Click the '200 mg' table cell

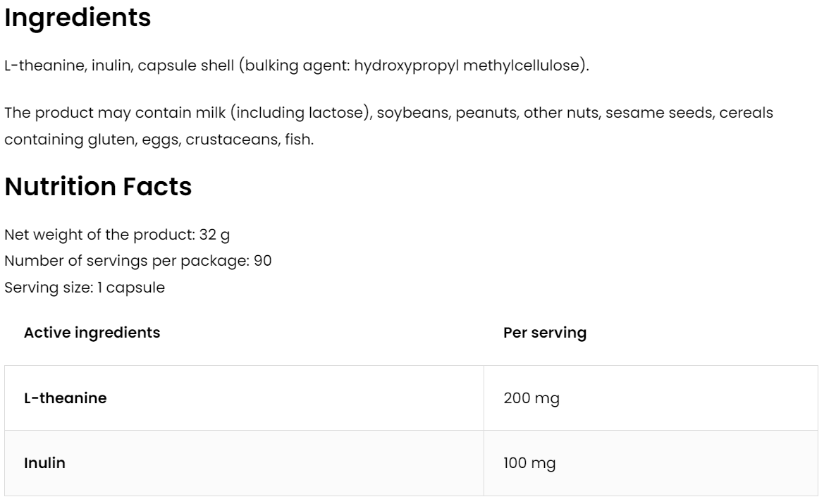click(531, 398)
